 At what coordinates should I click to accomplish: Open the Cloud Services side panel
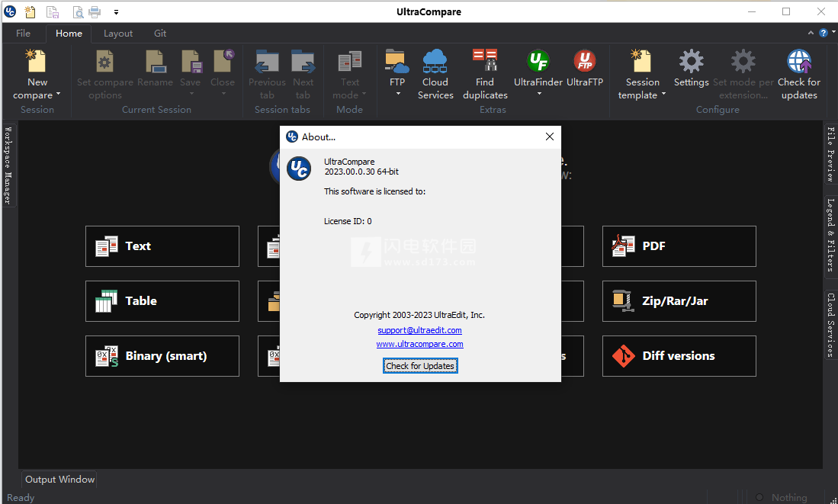pos(830,324)
